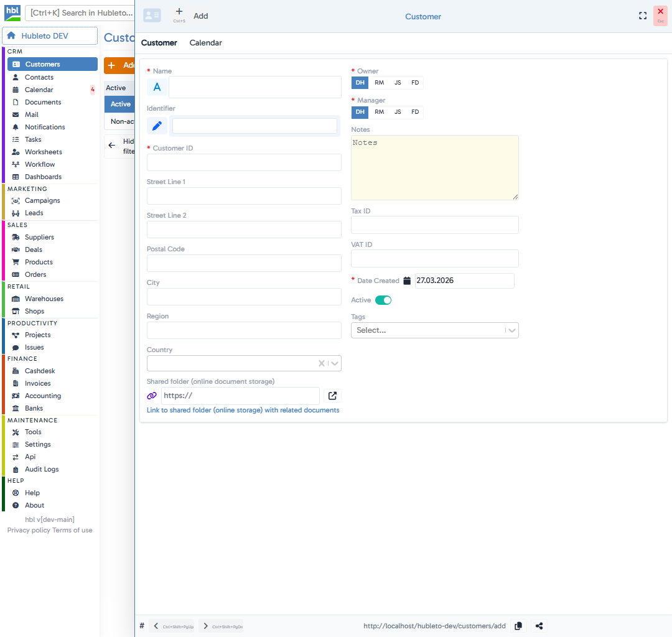The height and width of the screenshot is (637, 672).
Task: Click the calendar icon next to Date Created
Action: pos(407,281)
